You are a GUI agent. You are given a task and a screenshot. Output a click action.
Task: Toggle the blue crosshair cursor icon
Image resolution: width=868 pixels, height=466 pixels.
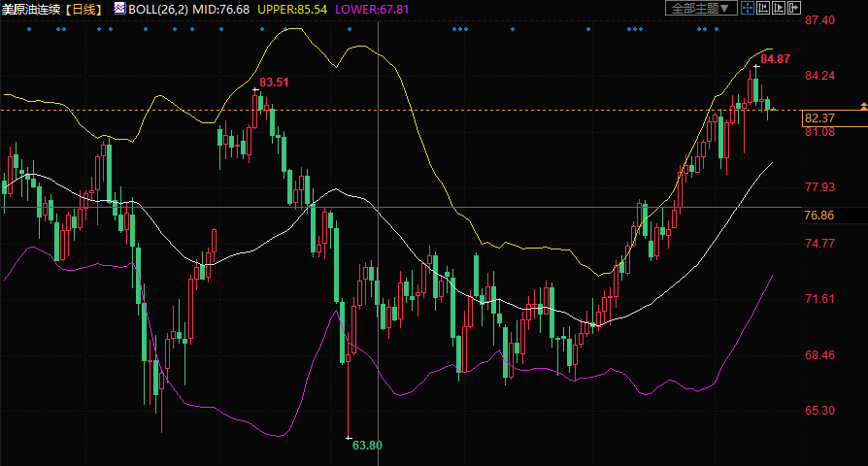pyautogui.click(x=748, y=8)
